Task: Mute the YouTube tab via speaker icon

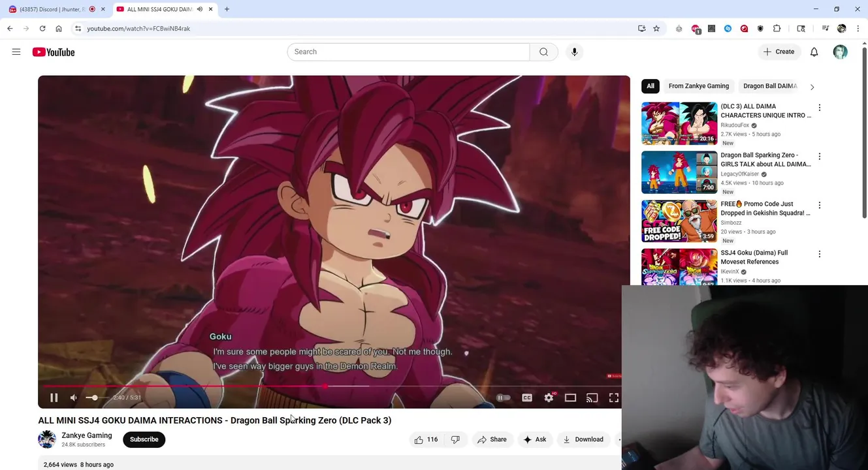Action: (200, 9)
